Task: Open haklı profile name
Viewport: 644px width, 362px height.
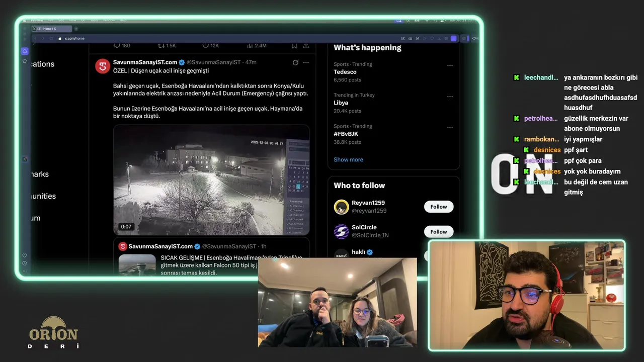Action: 358,252
